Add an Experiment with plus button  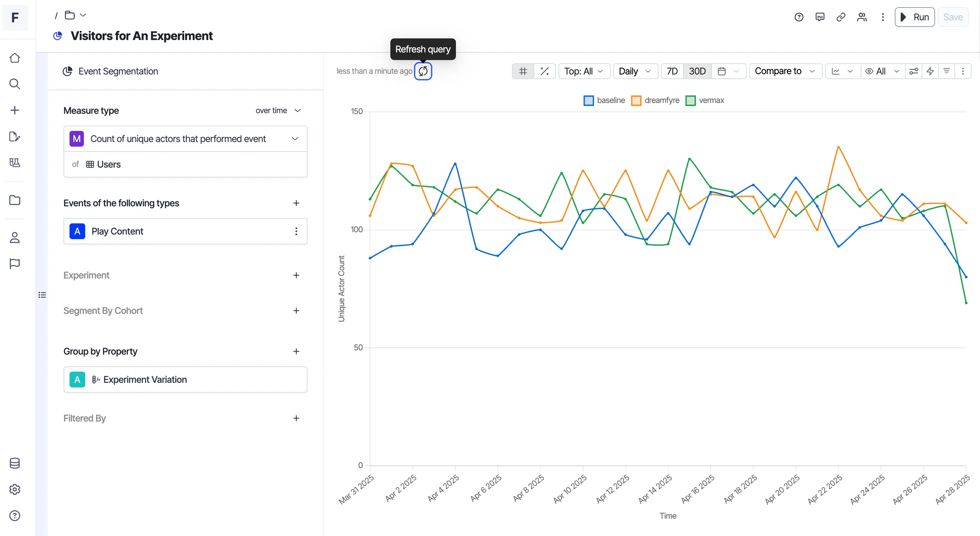click(296, 275)
